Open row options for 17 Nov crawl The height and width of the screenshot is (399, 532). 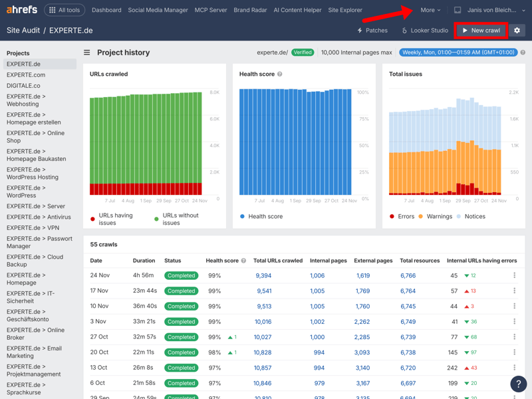pos(514,291)
